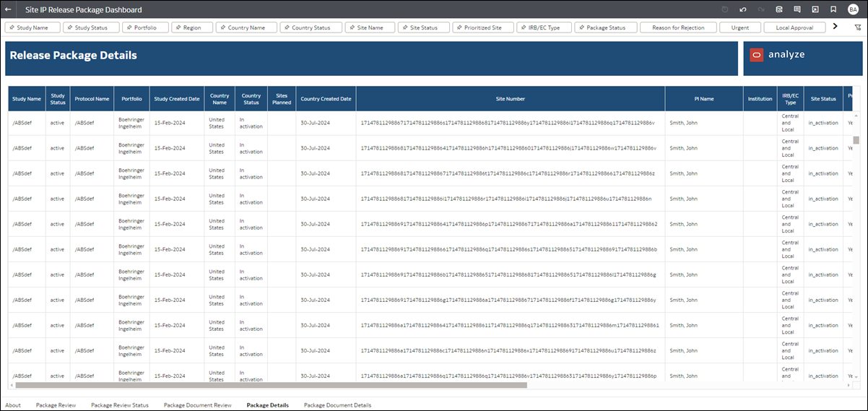Click the Release Package Details title
This screenshot has width=868, height=411.
(73, 55)
